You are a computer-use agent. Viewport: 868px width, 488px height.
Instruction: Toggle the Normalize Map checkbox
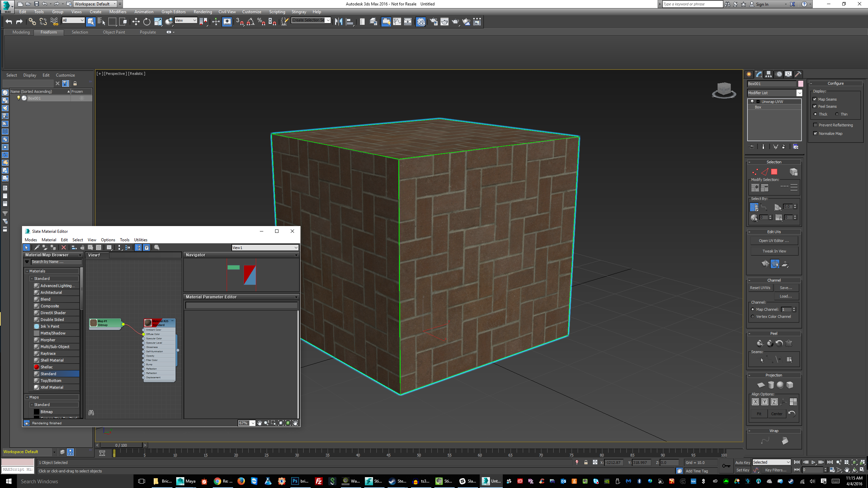tap(815, 134)
